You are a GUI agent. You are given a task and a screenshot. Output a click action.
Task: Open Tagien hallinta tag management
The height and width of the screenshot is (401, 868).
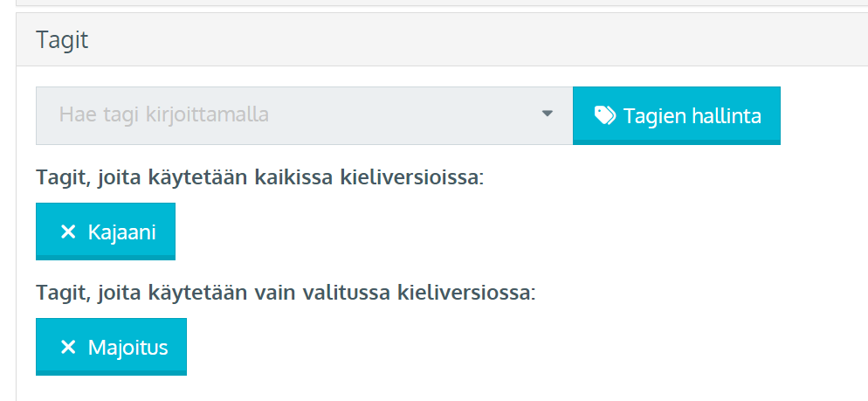point(677,115)
